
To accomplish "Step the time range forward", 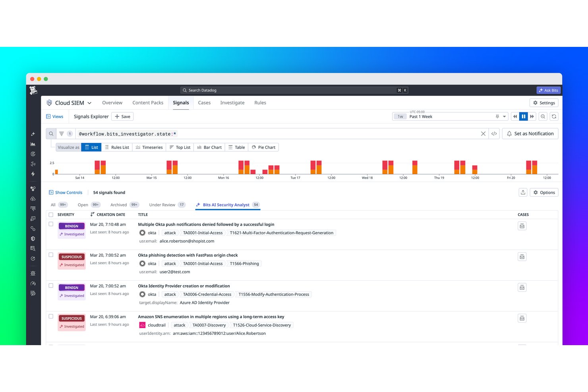I will (x=532, y=116).
